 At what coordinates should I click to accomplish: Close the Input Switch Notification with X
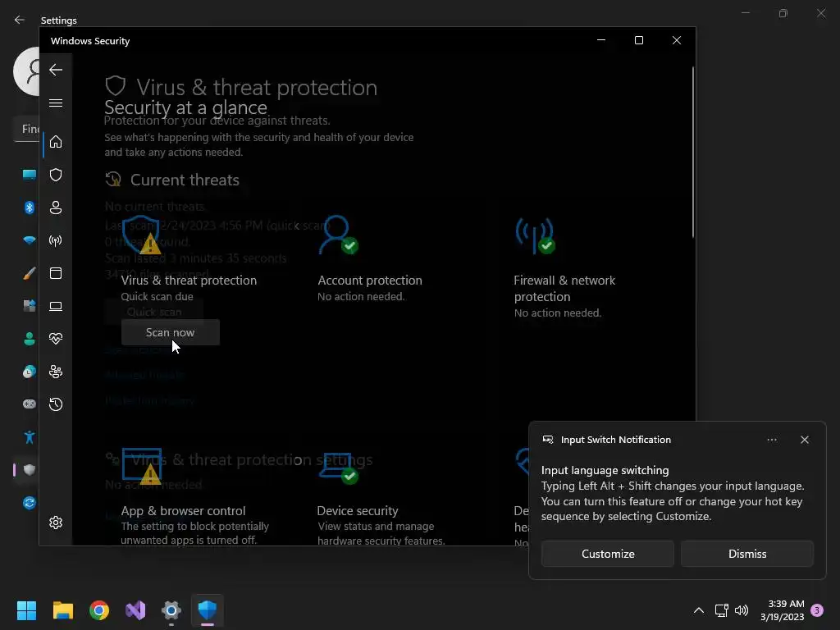805,440
